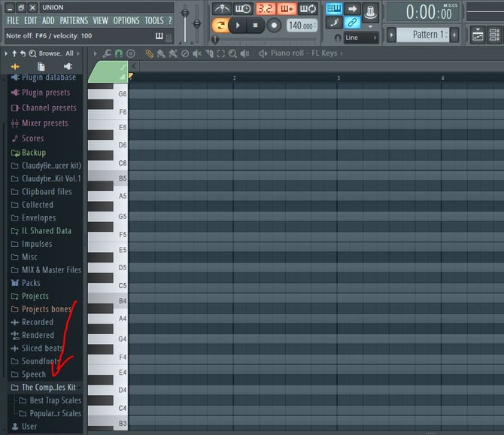Open piano roll tools wrench icon
This screenshot has height=435, width=504.
[107, 53]
